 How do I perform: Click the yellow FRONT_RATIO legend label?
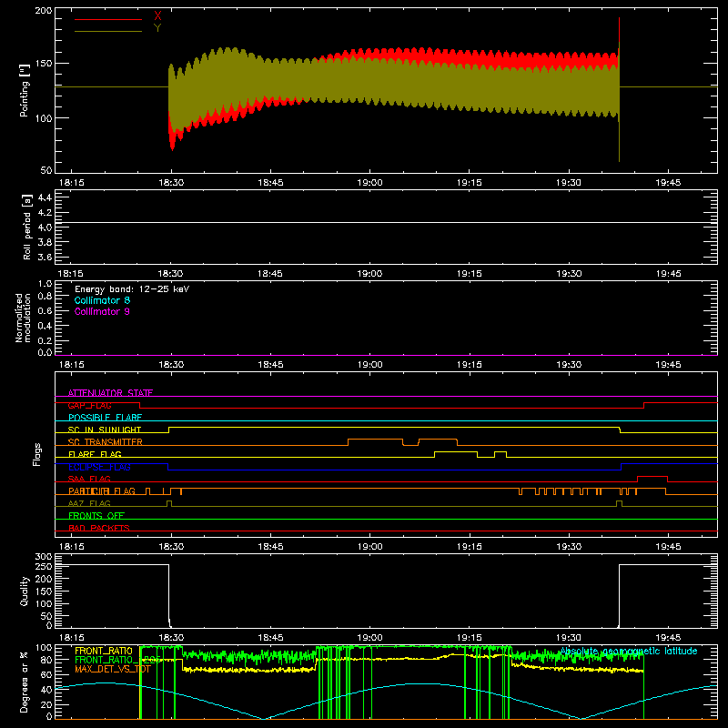pyautogui.click(x=104, y=651)
